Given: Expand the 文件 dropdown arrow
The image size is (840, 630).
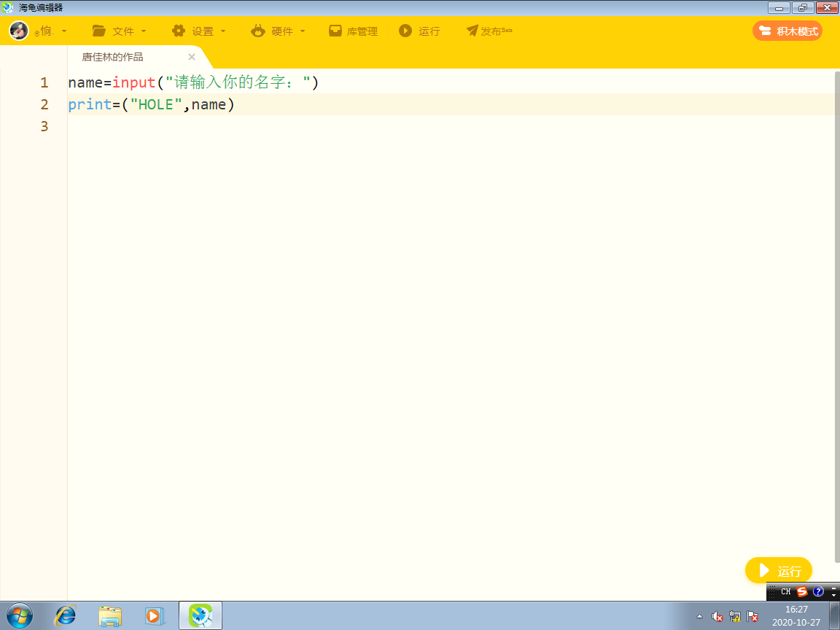Looking at the screenshot, I should (144, 31).
